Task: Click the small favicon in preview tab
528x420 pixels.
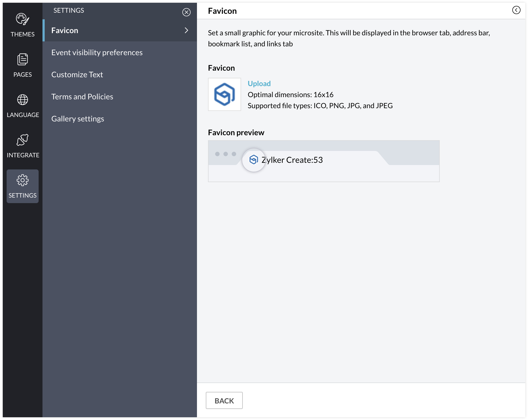Action: coord(254,160)
